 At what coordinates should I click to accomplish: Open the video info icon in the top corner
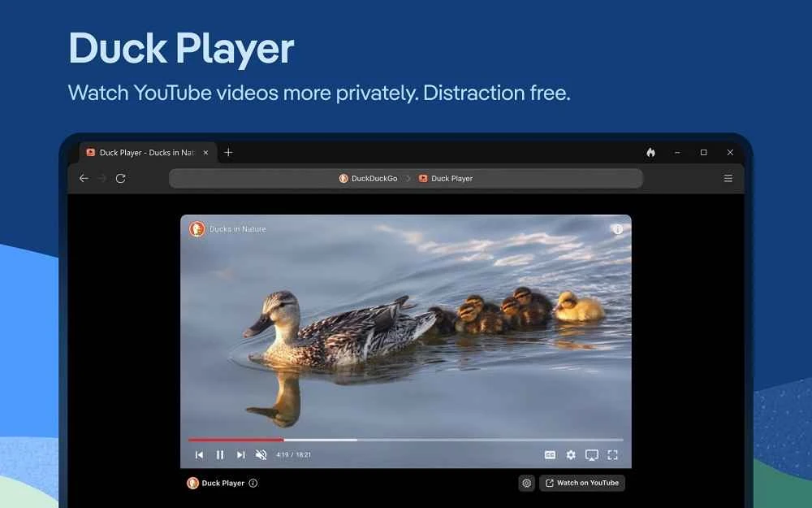(617, 229)
